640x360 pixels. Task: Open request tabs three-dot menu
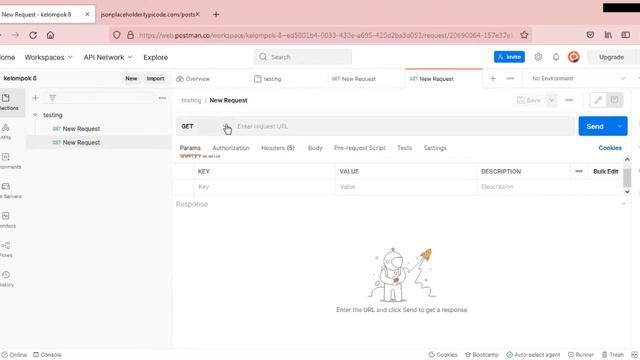pyautogui.click(x=511, y=78)
